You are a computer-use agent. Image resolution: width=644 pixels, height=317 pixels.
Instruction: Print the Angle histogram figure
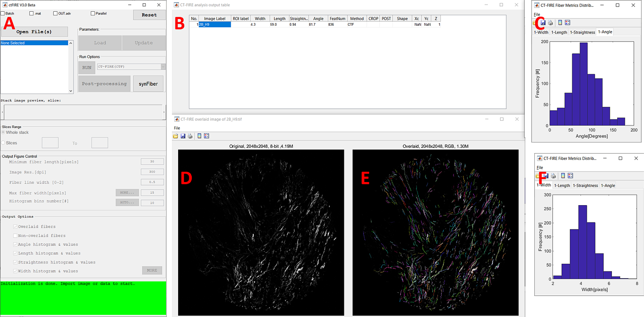[550, 23]
